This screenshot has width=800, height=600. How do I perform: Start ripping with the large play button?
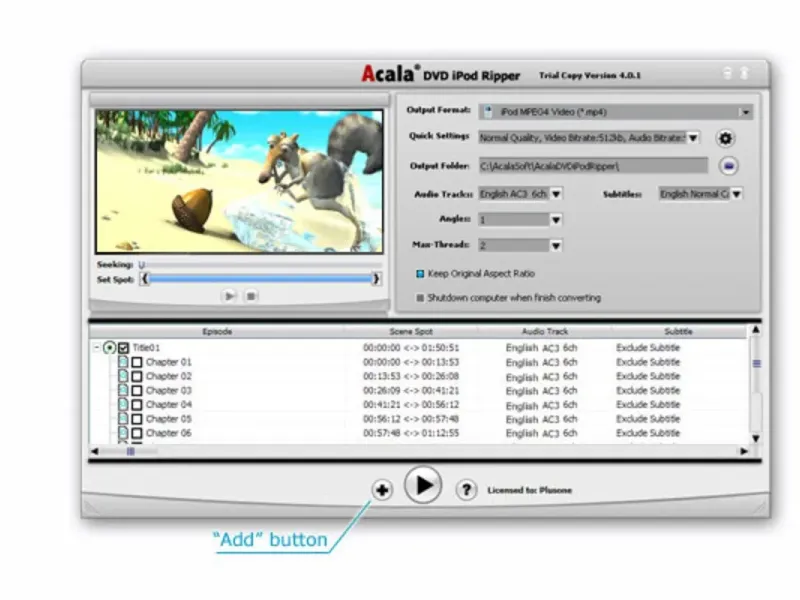tap(423, 485)
